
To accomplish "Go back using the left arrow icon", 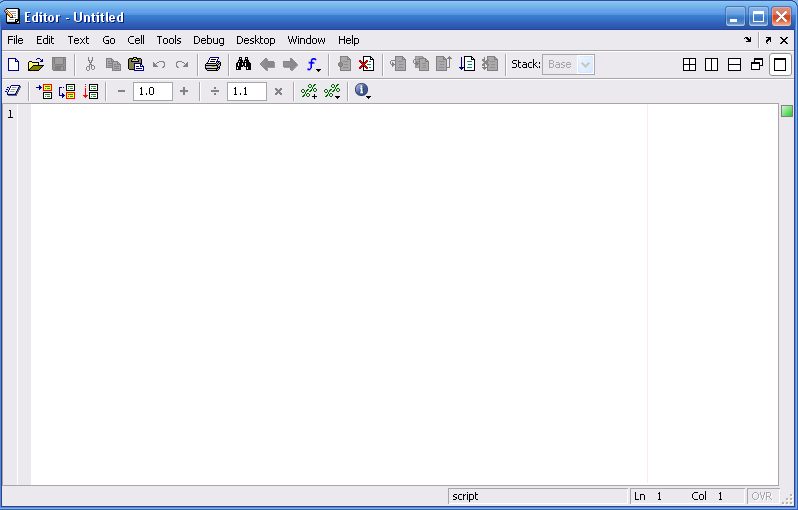I will (x=267, y=65).
